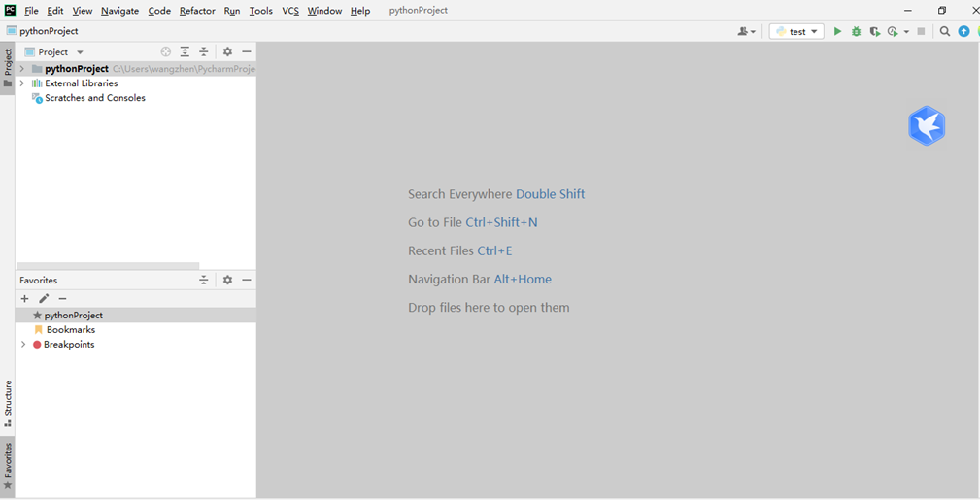Open the View menu
The image size is (980, 500).
point(82,11)
